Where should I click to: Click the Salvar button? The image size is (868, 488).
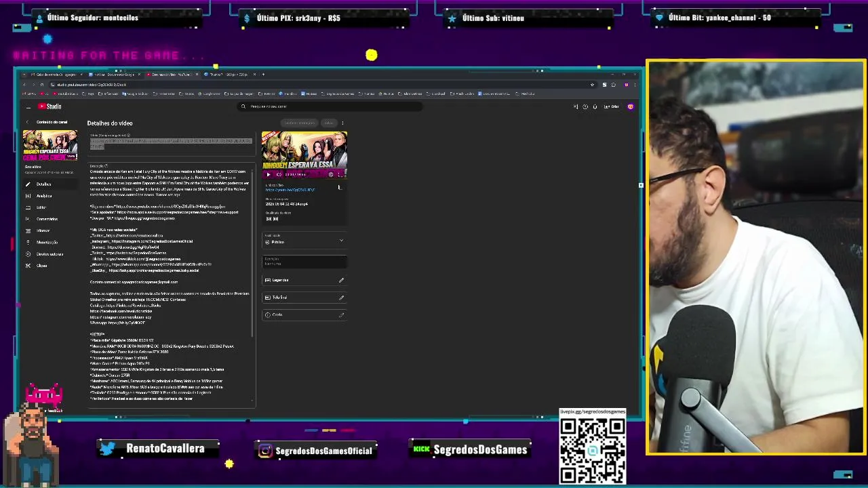[329, 123]
